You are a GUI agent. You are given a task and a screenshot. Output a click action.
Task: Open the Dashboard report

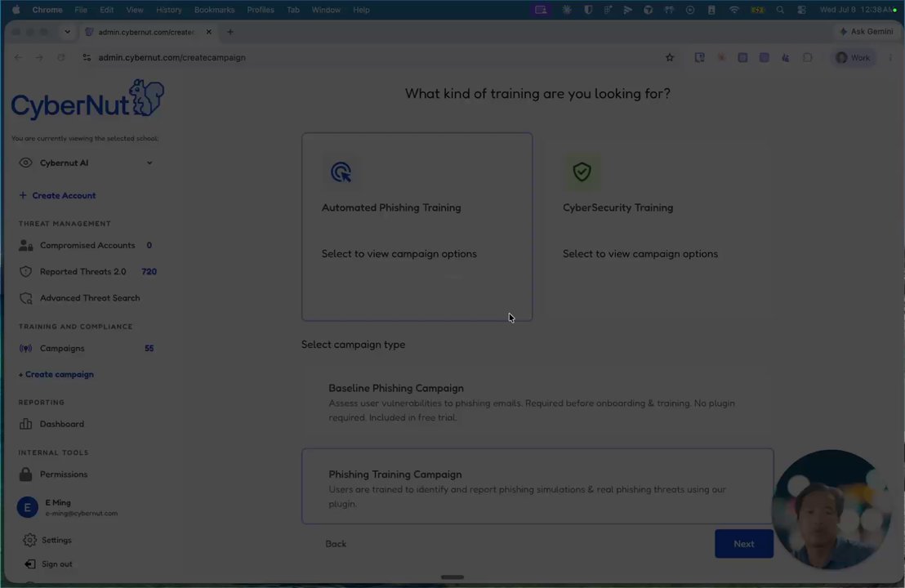[62, 424]
